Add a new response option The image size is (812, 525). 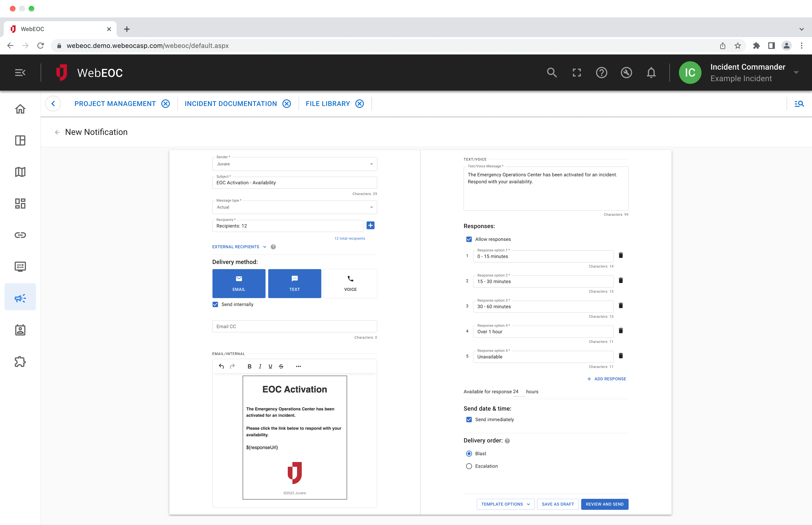606,379
